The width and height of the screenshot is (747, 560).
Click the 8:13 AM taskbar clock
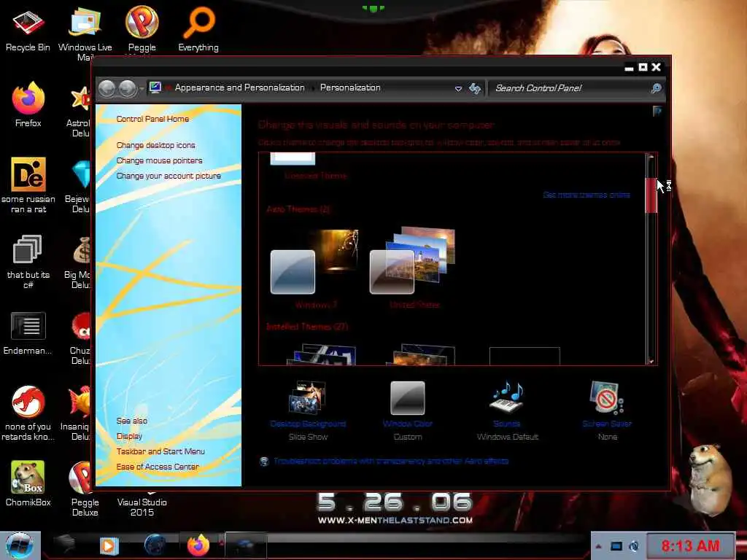click(x=690, y=545)
